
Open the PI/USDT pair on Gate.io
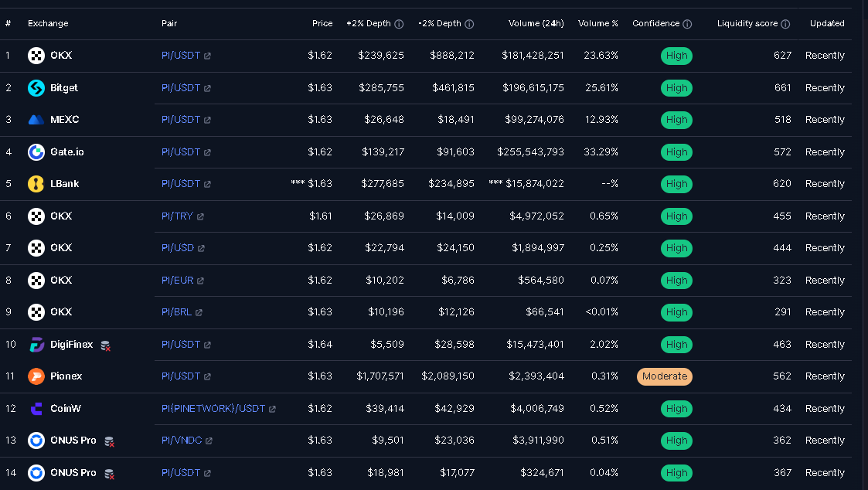[x=181, y=151]
